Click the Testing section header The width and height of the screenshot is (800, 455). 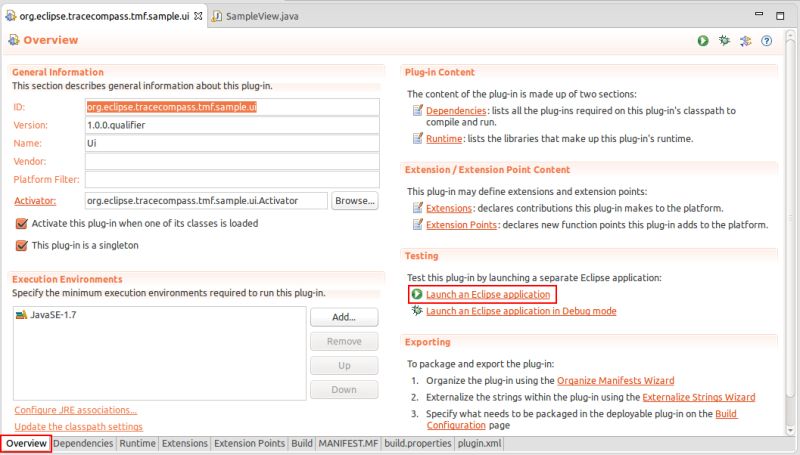click(x=421, y=256)
